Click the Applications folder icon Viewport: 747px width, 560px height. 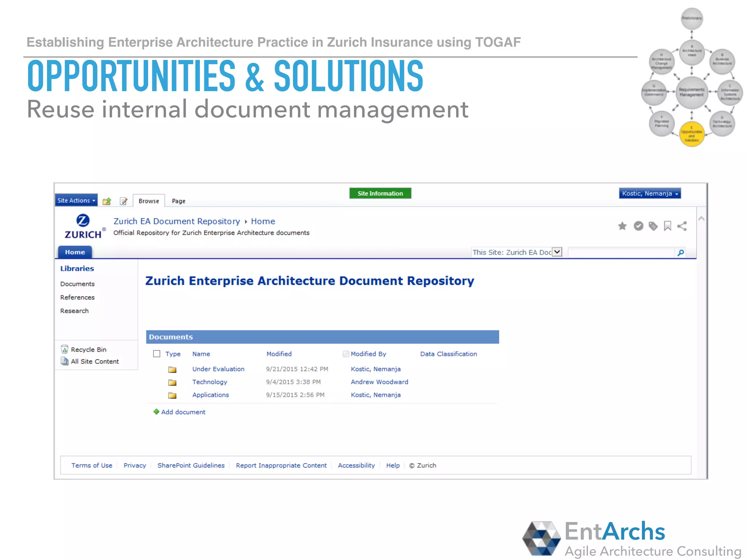coord(173,395)
